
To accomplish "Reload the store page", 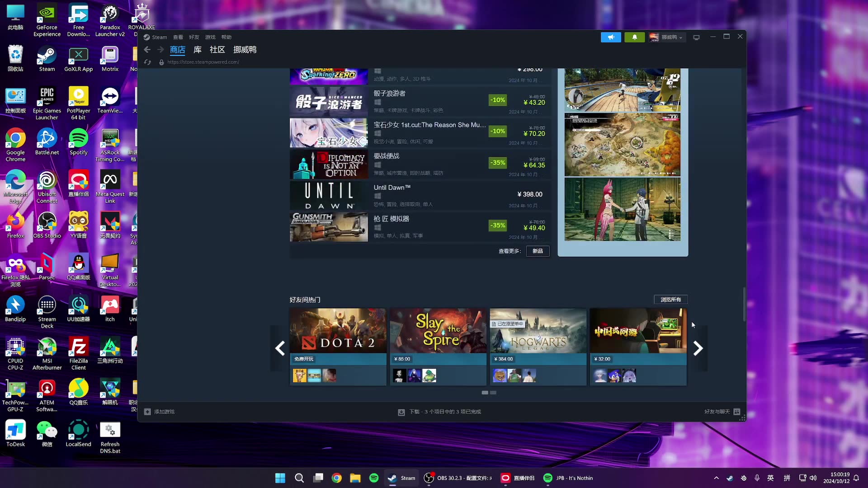I will pyautogui.click(x=147, y=62).
